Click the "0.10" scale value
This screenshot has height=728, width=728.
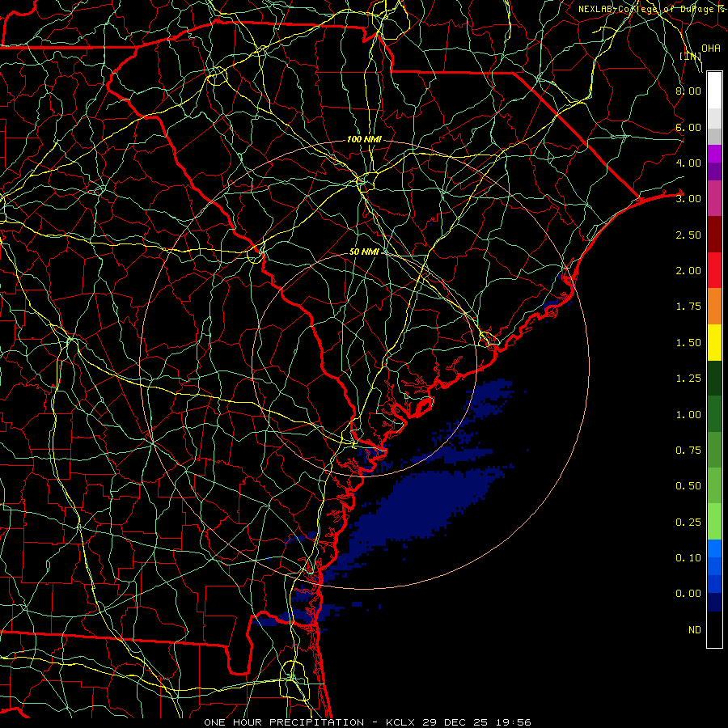point(688,558)
